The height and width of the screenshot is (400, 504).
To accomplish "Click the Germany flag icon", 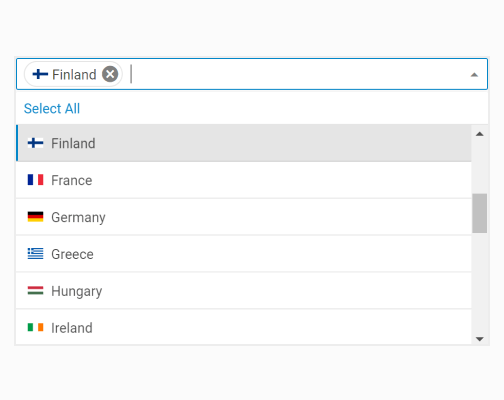I will point(35,217).
